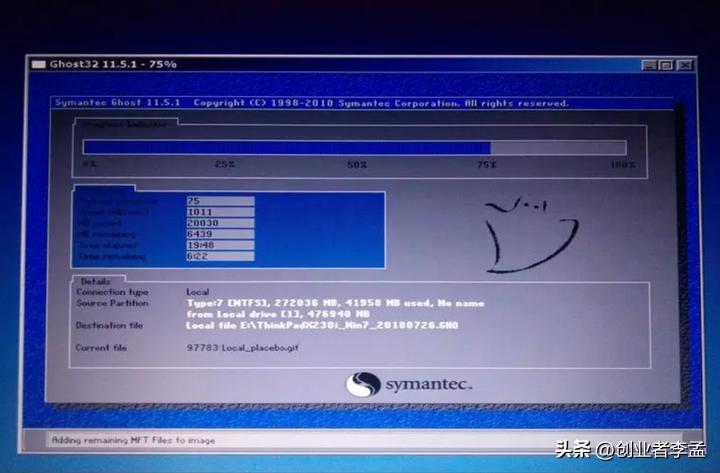This screenshot has width=720, height=473.
Task: Click the 'from Local drive [1]' line
Action: point(278,314)
